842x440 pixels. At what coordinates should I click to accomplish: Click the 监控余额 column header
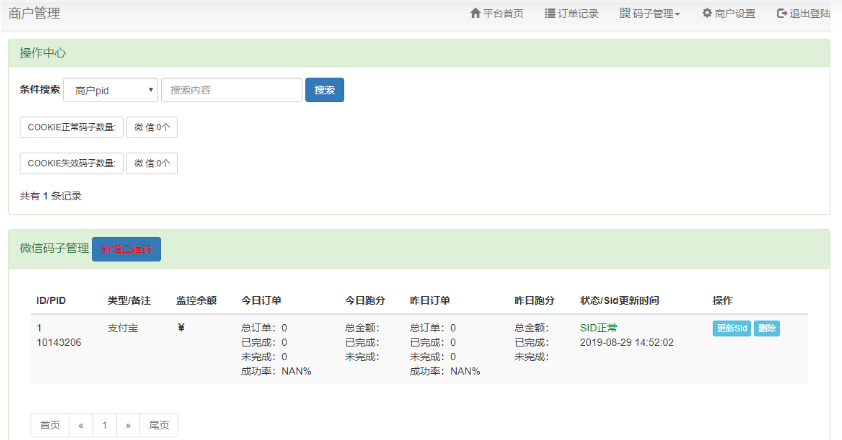click(197, 301)
